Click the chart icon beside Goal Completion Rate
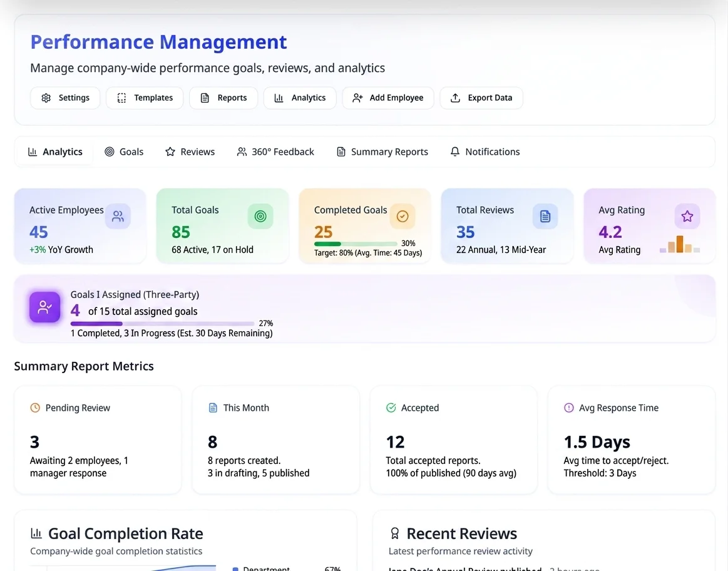Viewport: 728px width, 571px height. pos(36,533)
